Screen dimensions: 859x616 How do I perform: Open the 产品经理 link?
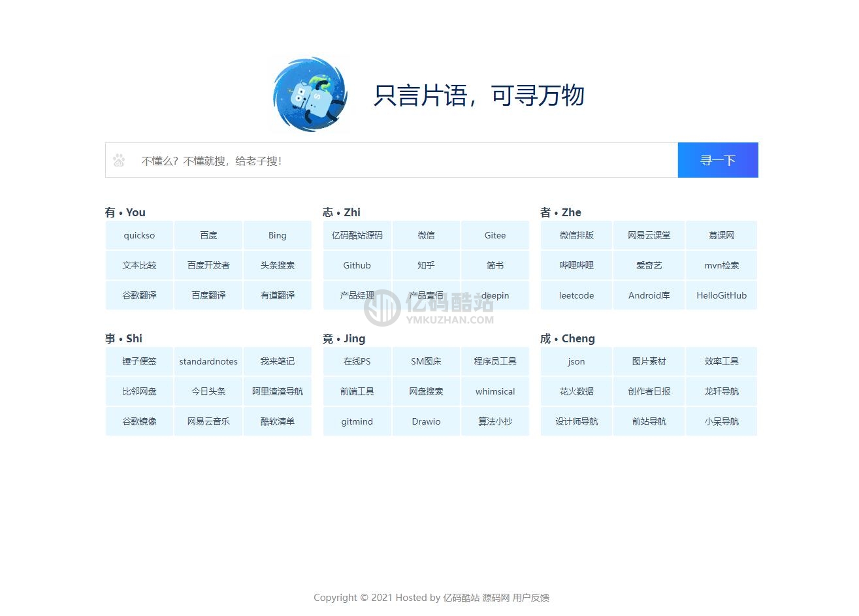(357, 295)
